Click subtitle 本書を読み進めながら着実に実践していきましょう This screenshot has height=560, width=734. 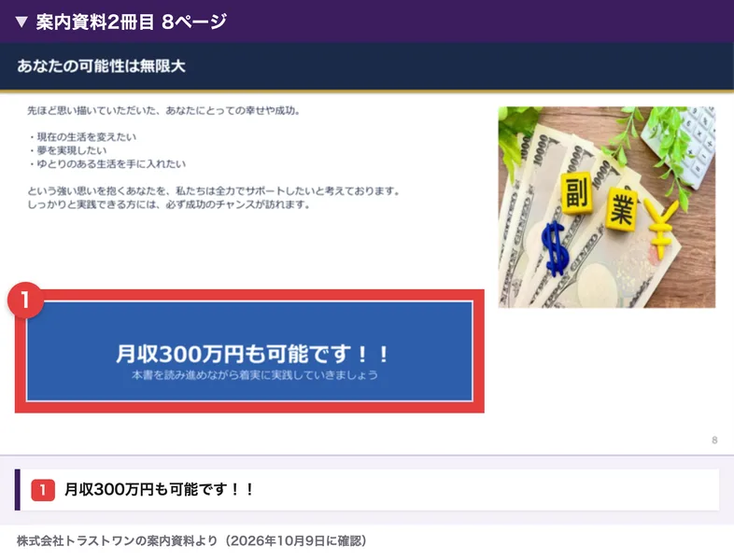(254, 375)
